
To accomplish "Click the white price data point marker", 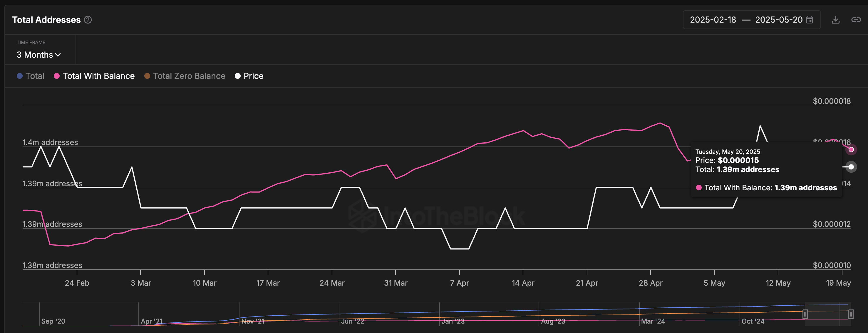I will [x=851, y=167].
